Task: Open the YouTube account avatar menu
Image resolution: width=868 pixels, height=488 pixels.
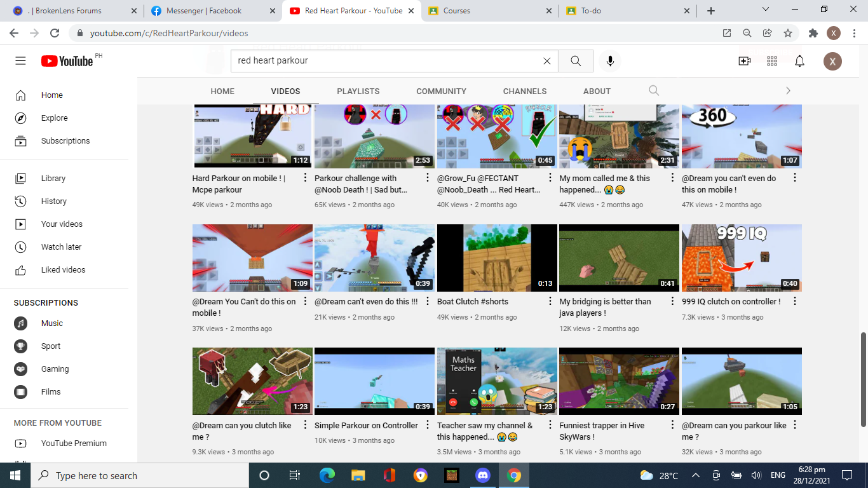Action: pos(832,61)
